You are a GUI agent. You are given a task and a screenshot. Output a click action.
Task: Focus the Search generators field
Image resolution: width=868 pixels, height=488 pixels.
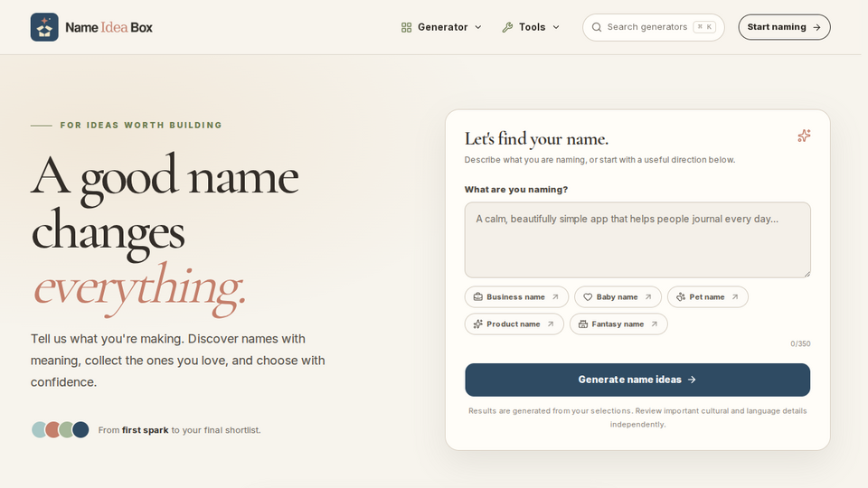[653, 27]
